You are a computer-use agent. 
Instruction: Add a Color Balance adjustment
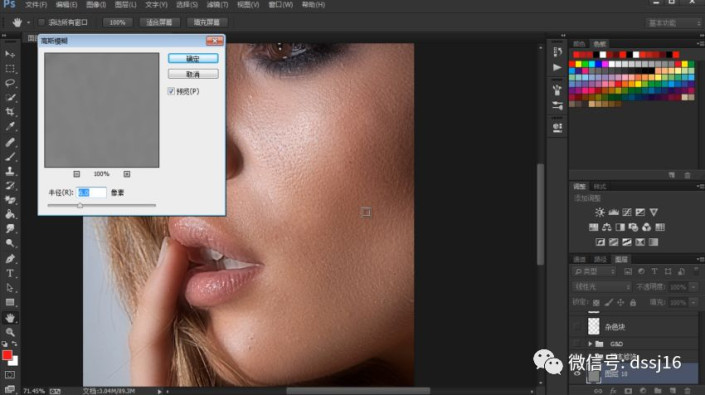607,227
